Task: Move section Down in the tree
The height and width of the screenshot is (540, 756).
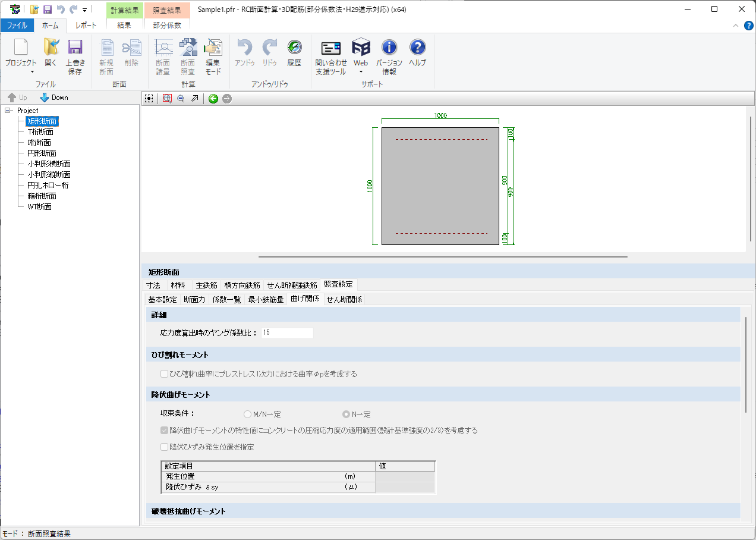Action: click(54, 98)
